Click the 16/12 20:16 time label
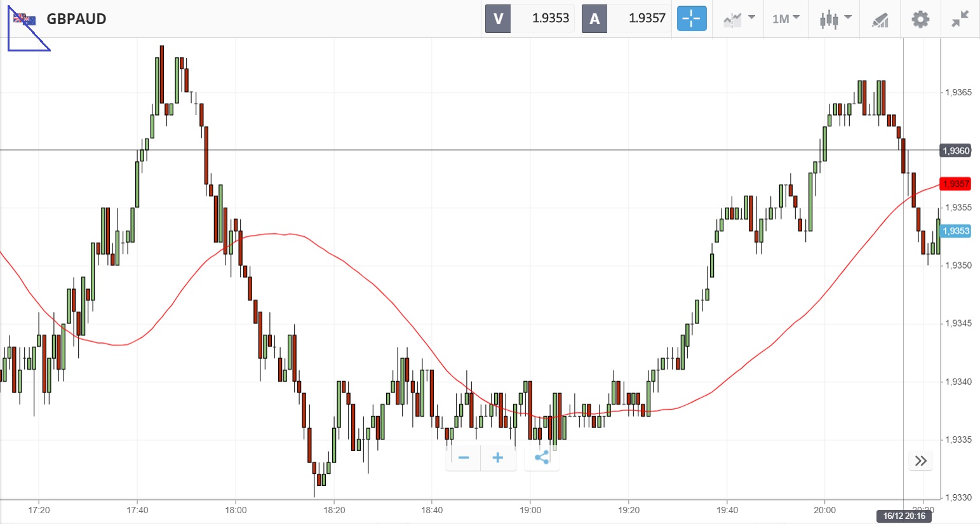The width and height of the screenshot is (980, 524). [904, 516]
